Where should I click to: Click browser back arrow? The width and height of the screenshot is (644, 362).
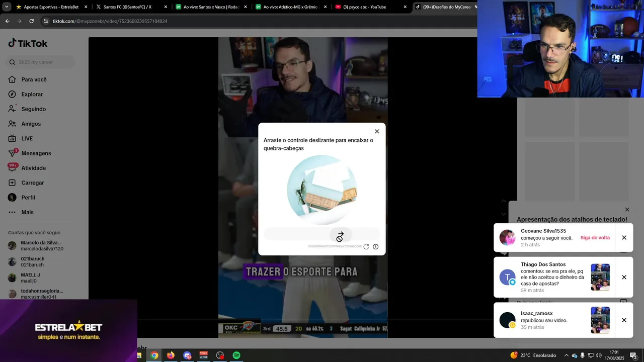(x=7, y=21)
